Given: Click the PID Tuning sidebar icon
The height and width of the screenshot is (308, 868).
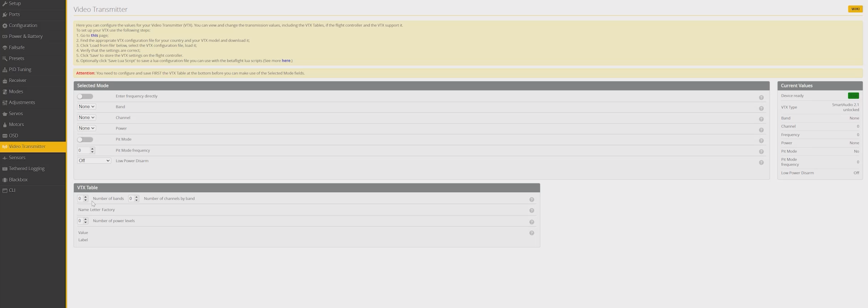Looking at the screenshot, I should point(5,70).
